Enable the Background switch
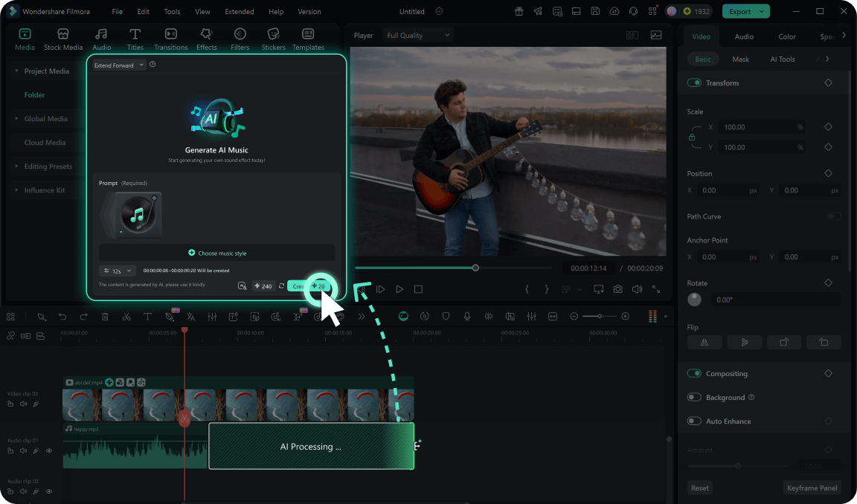The height and width of the screenshot is (504, 857). [x=694, y=398]
